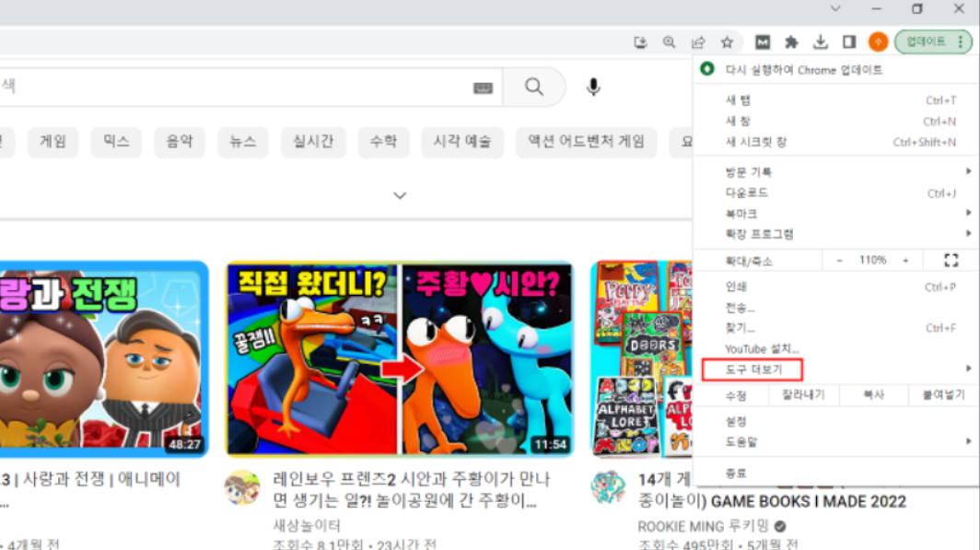Open the 새상놀이터 channel name
This screenshot has width=980, height=550.
click(x=307, y=526)
